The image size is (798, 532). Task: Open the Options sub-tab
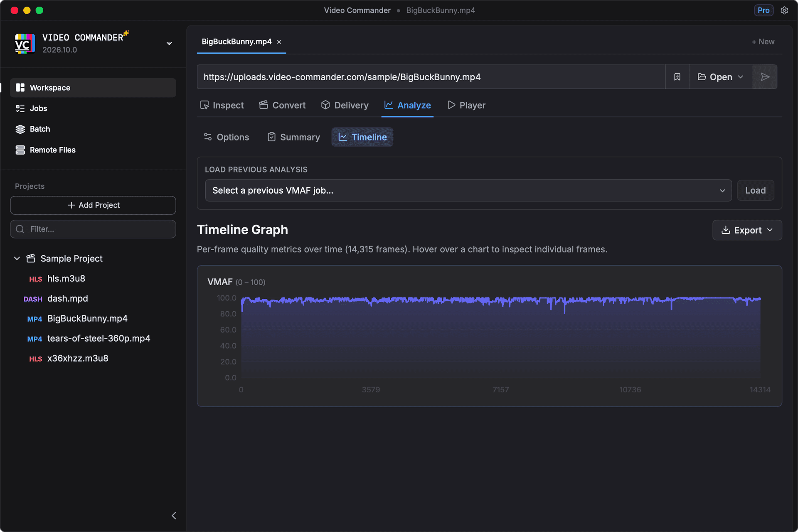point(226,137)
